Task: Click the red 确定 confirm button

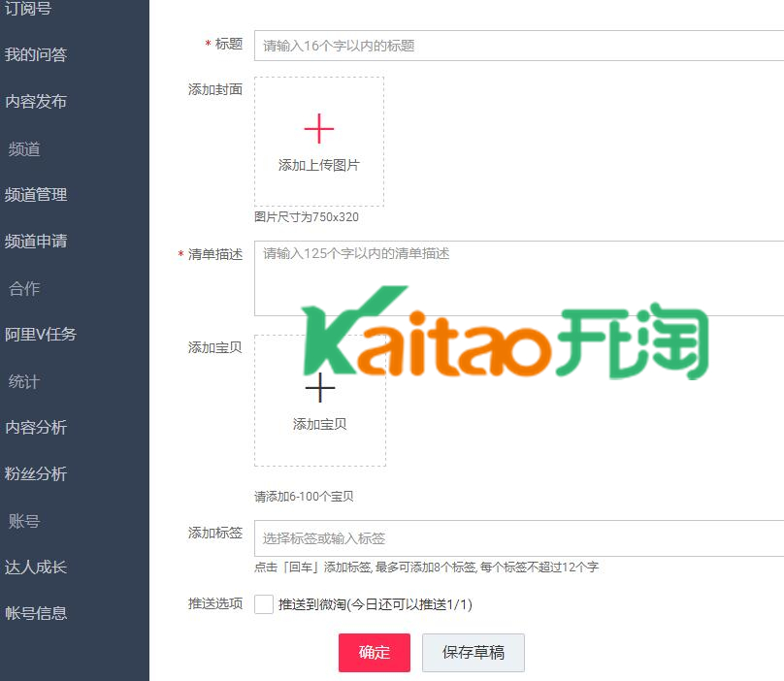Action: (374, 653)
